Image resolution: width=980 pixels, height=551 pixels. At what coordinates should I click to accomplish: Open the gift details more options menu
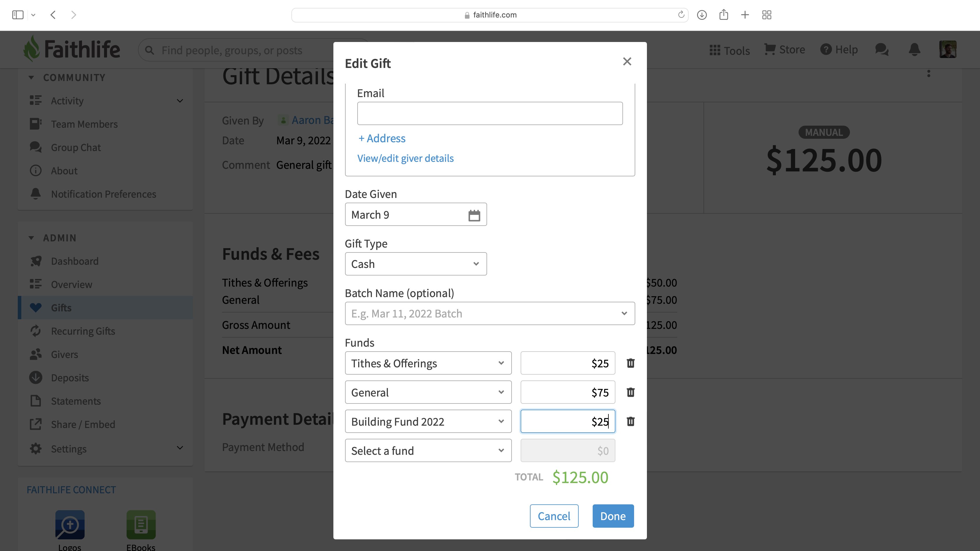click(x=929, y=73)
